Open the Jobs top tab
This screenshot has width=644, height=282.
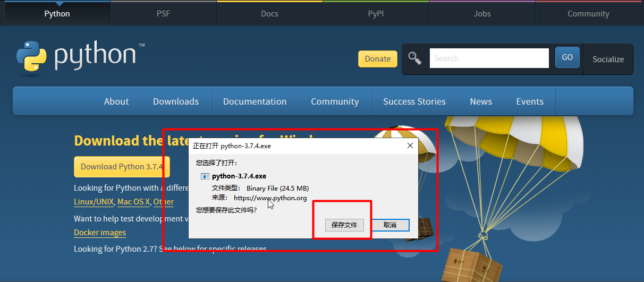tap(482, 13)
